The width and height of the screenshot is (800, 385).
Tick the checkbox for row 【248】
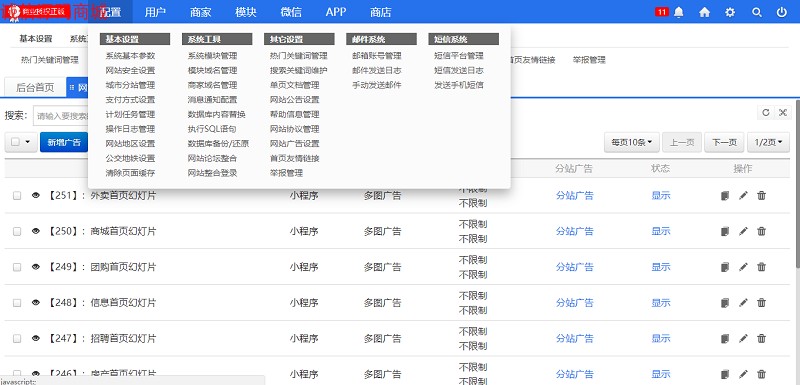[x=17, y=302]
